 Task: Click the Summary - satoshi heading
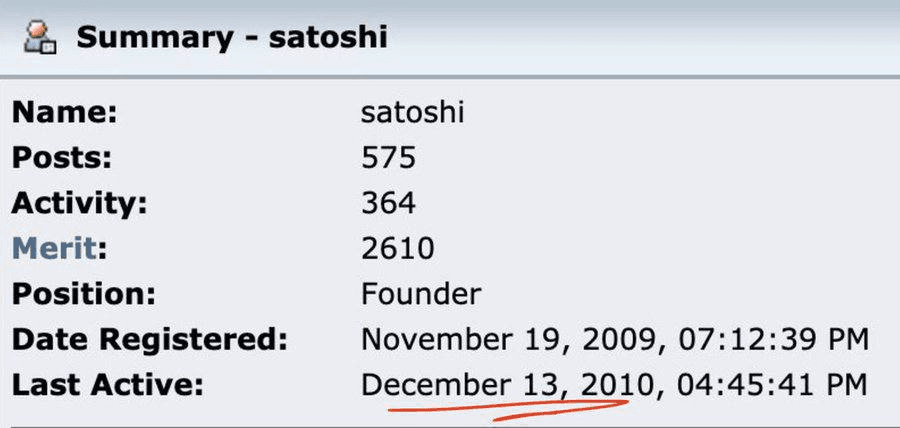point(232,38)
